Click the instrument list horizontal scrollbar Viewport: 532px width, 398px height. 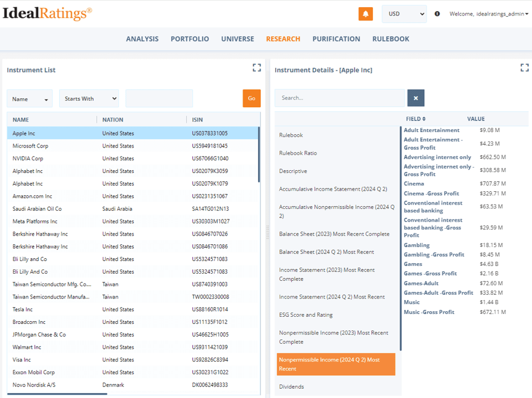pos(57,394)
